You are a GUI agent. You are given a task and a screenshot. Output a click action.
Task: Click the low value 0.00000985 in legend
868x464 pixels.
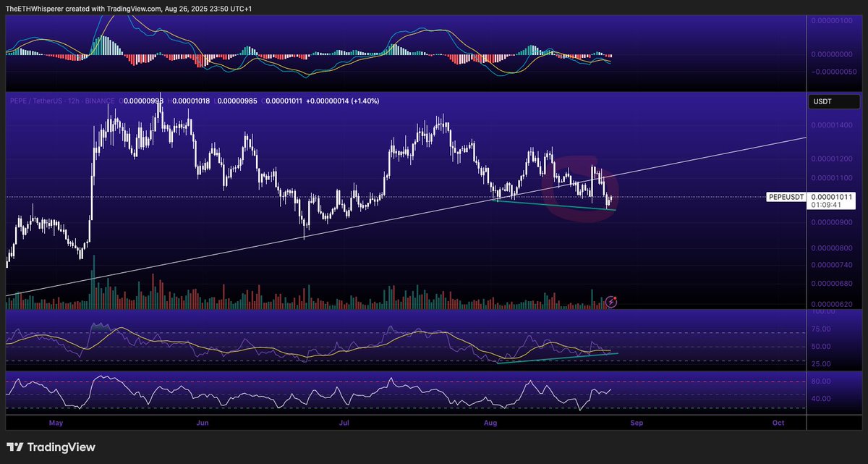point(237,101)
